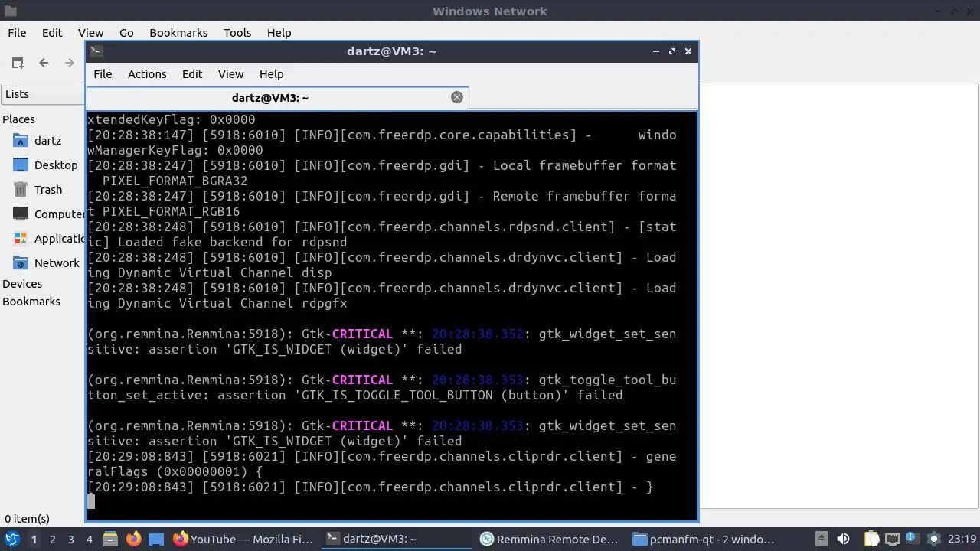Open the start menu on the taskbar
The width and height of the screenshot is (980, 551).
click(x=11, y=539)
